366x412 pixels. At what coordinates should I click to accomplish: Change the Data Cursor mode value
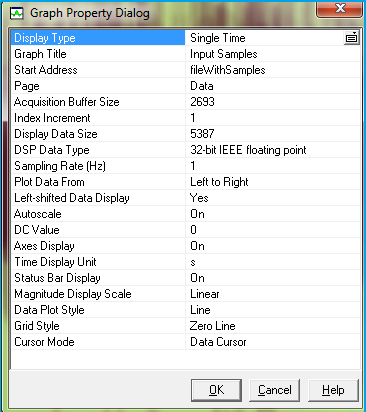click(x=218, y=342)
